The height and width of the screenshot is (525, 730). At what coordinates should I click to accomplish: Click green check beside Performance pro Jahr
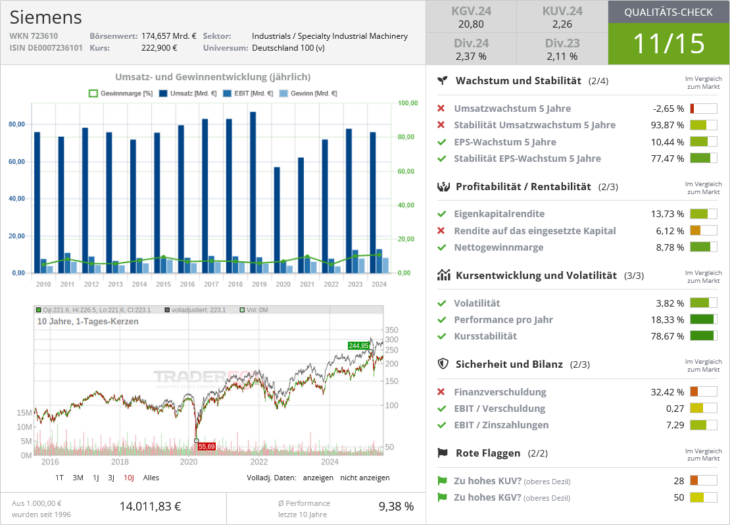pyautogui.click(x=442, y=320)
